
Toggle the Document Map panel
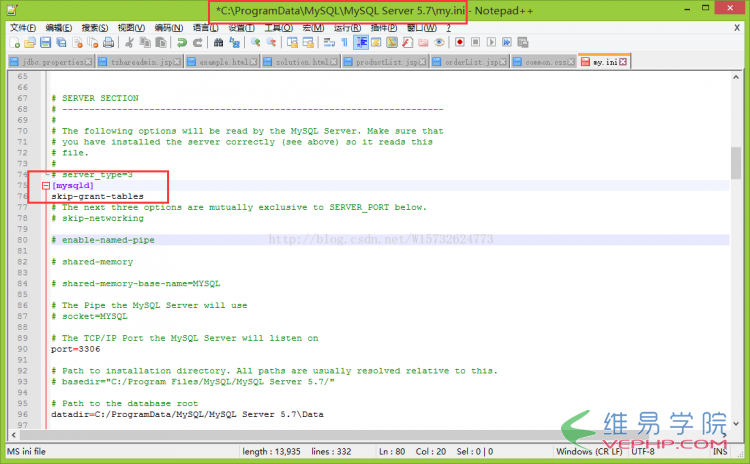pos(392,43)
